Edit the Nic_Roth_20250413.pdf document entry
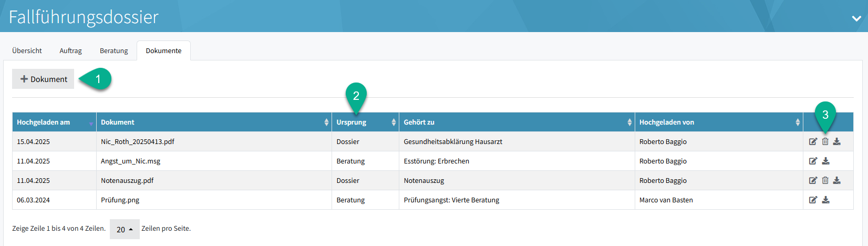The image size is (868, 246). tap(813, 141)
